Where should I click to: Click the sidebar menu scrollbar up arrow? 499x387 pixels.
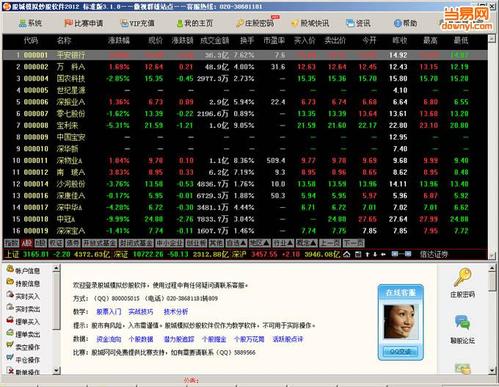tap(56, 268)
